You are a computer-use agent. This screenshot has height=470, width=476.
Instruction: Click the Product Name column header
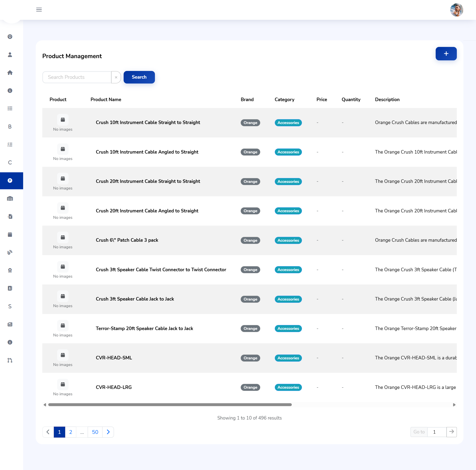pyautogui.click(x=106, y=100)
